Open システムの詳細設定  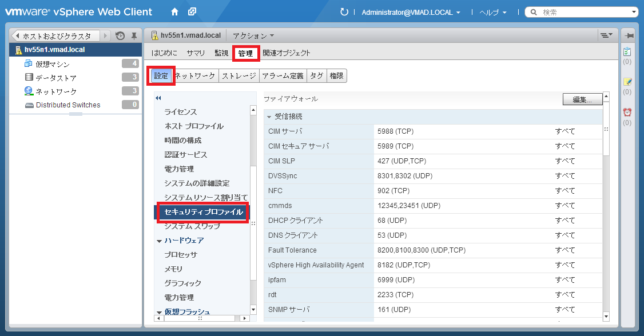click(197, 183)
